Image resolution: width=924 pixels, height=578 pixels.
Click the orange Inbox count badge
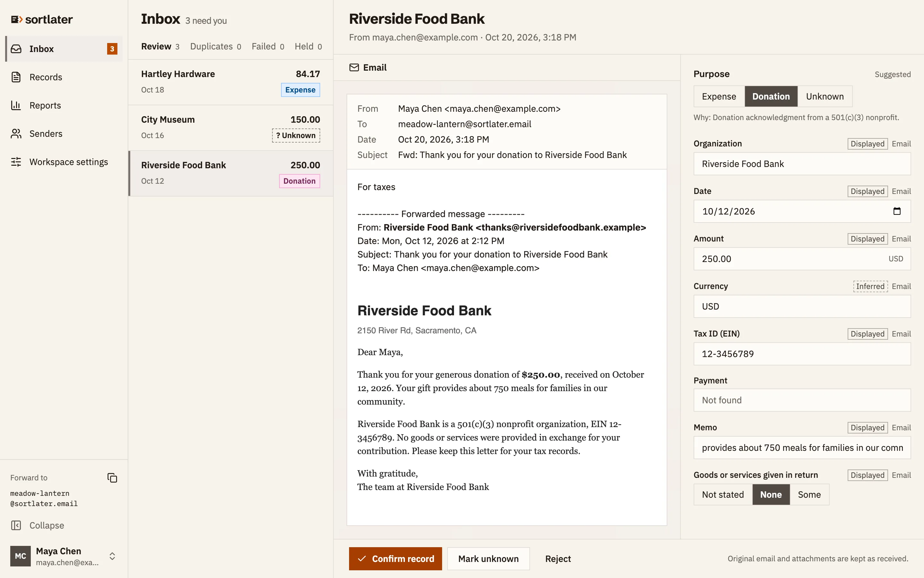pos(112,49)
